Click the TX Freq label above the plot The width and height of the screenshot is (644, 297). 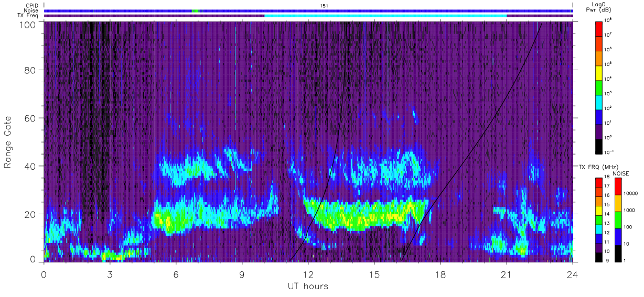pyautogui.click(x=28, y=15)
